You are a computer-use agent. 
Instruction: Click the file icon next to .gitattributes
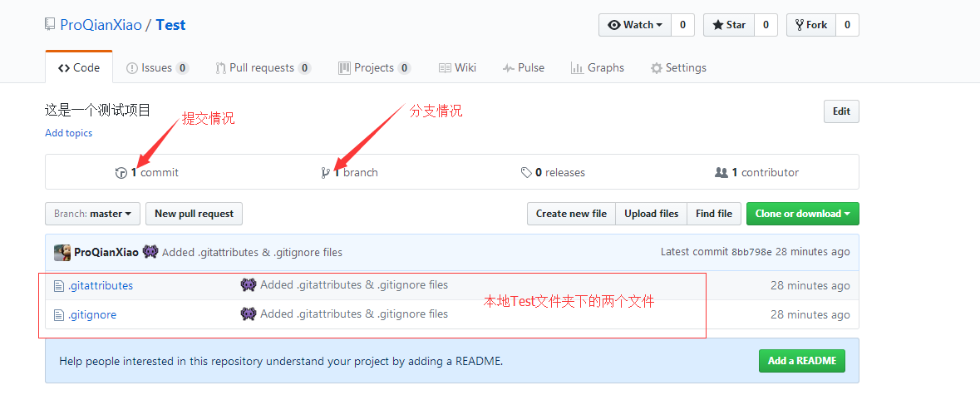59,286
